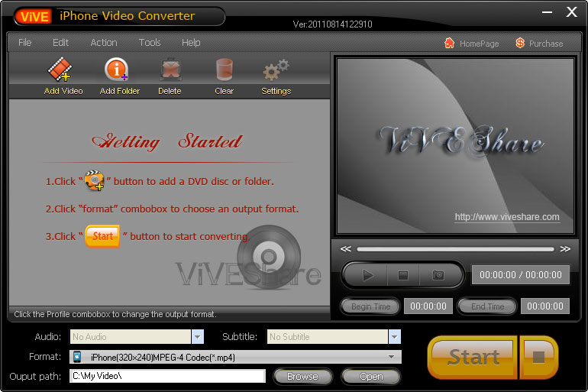Screen dimensions: 588x392
Task: Click the Start sample button in Getting Started
Action: coord(102,236)
